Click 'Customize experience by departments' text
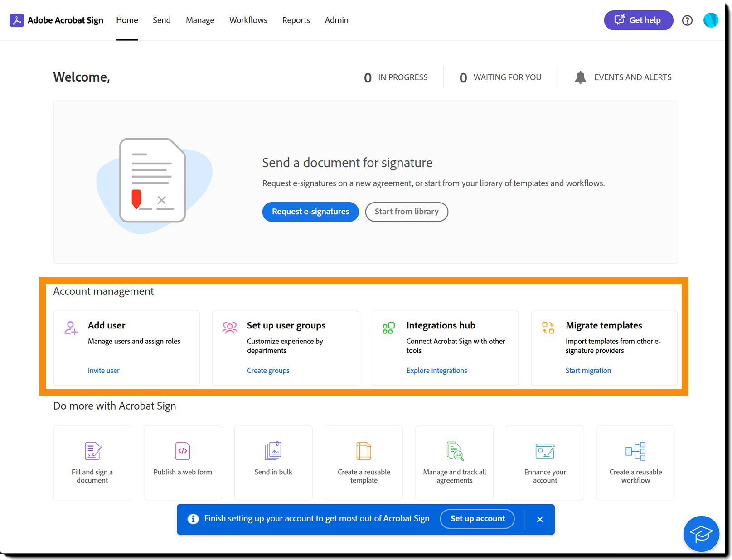Viewport: 732px width, 560px height. click(285, 346)
